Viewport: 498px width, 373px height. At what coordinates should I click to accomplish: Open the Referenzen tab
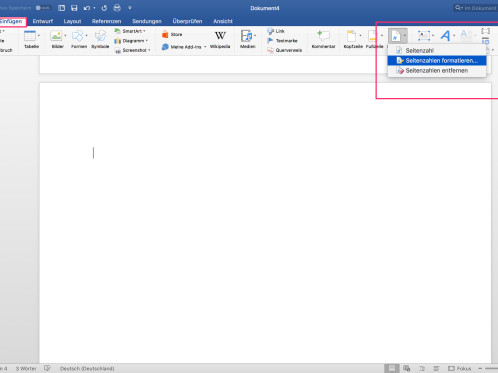(106, 21)
